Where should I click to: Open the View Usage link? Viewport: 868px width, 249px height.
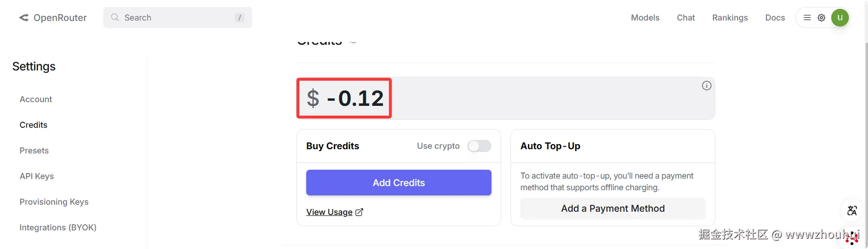pyautogui.click(x=329, y=212)
